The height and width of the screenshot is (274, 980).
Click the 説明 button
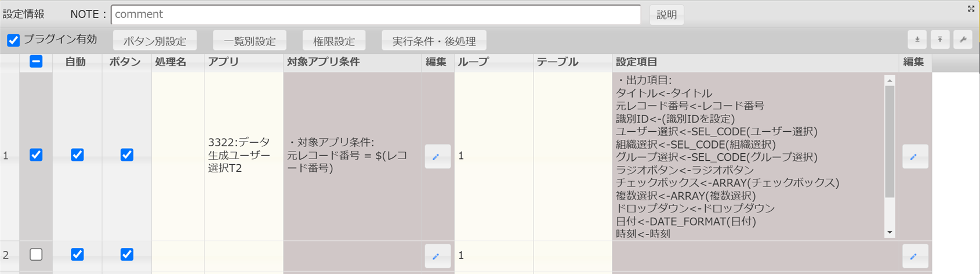[x=667, y=15]
